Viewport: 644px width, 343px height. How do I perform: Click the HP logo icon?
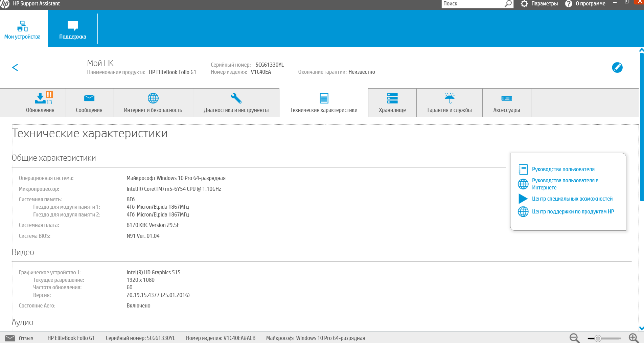click(5, 4)
